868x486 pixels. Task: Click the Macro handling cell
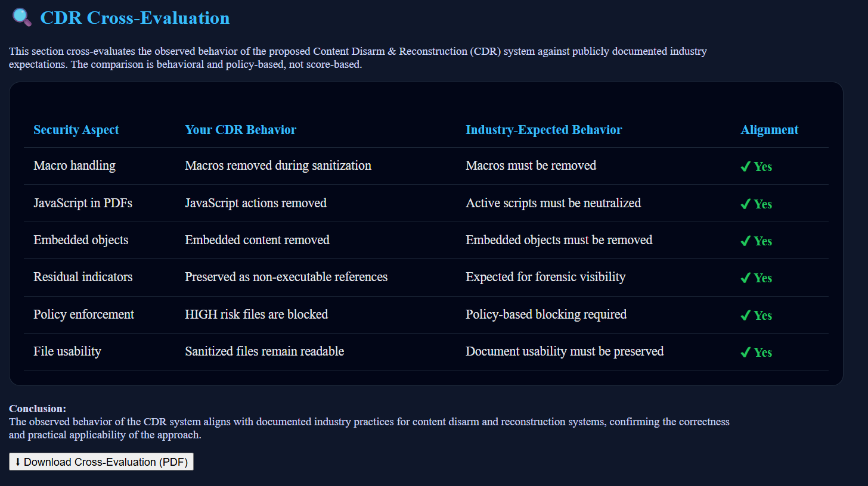click(x=75, y=166)
